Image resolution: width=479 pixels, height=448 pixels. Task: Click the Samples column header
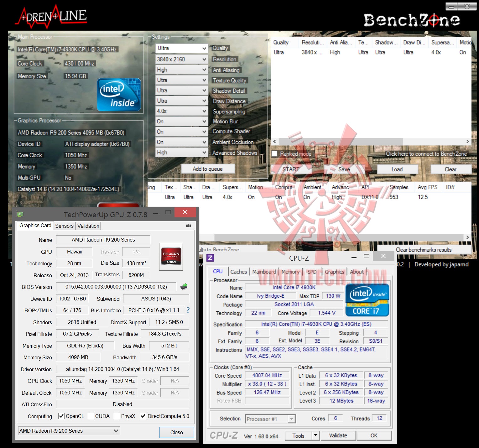399,187
